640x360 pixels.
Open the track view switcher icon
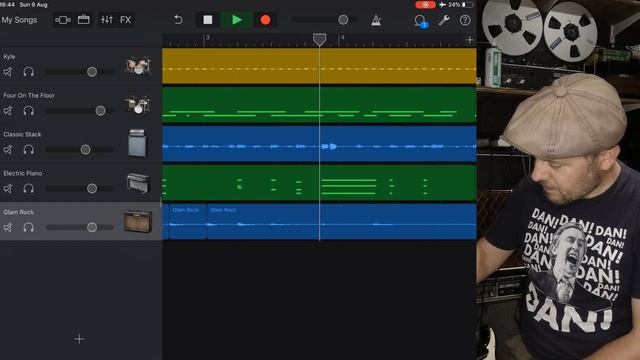point(62,20)
